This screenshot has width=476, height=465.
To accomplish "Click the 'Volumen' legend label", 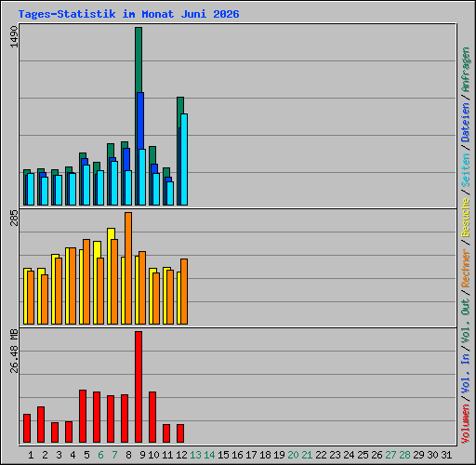I will click(466, 423).
